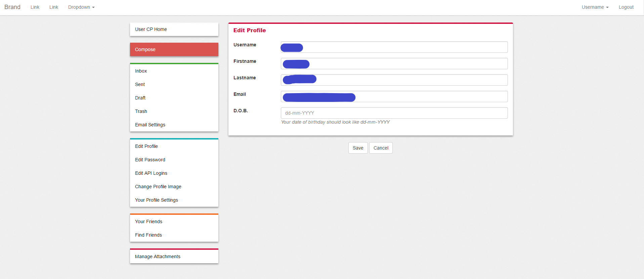Click the Email field label

[240, 94]
